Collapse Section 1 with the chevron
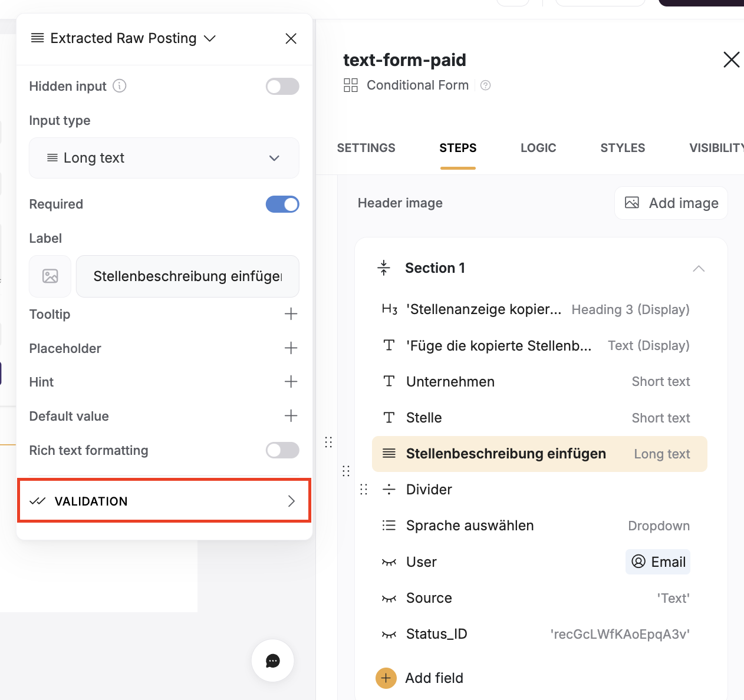This screenshot has width=744, height=700. coord(699,269)
